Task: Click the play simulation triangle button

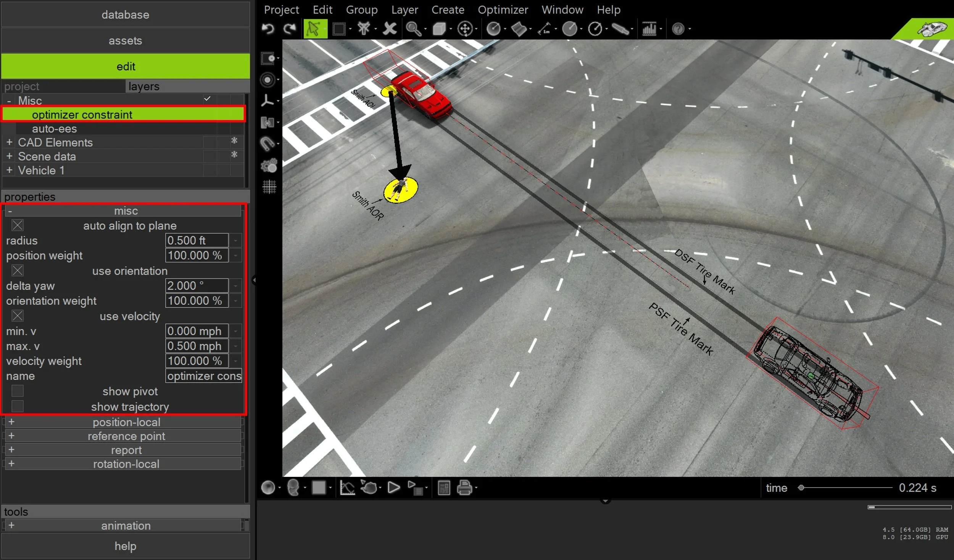Action: (393, 488)
